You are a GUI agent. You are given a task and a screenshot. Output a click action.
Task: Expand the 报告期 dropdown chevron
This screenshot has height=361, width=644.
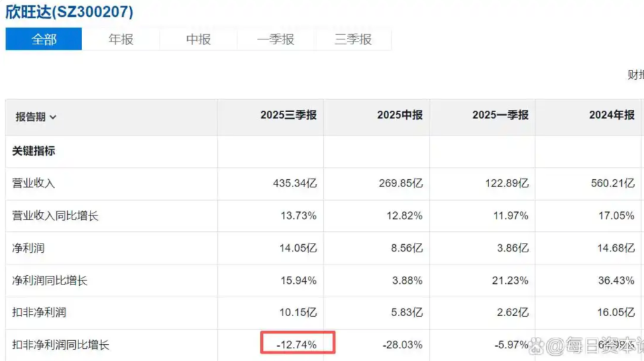53,117
